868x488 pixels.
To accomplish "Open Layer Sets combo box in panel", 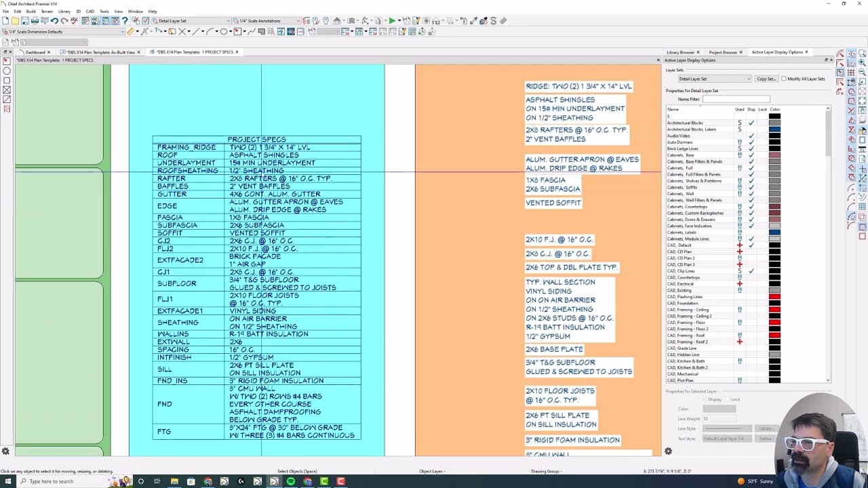I will pos(715,79).
